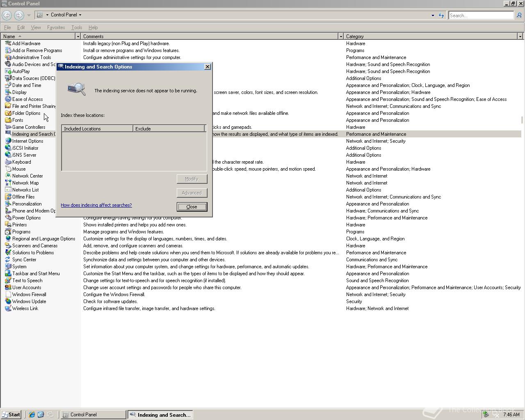Select the Add Hardware icon
The image size is (525, 420).
coord(8,43)
